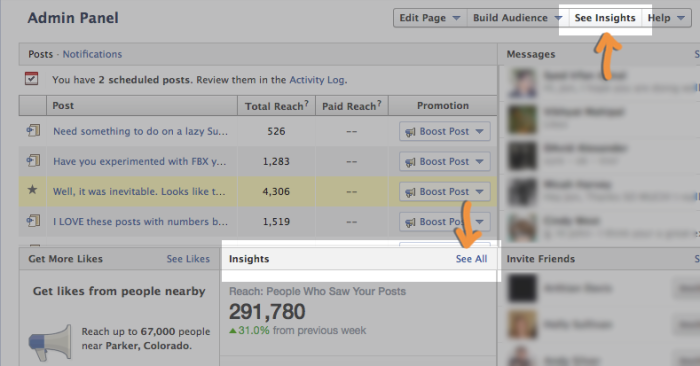Open 'Have you experimented with FBX' post

(140, 161)
